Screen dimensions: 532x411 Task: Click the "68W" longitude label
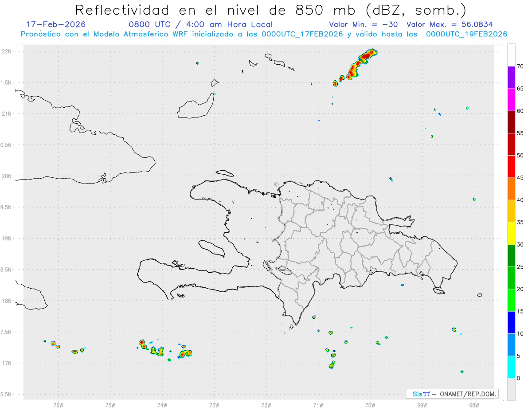point(474,405)
